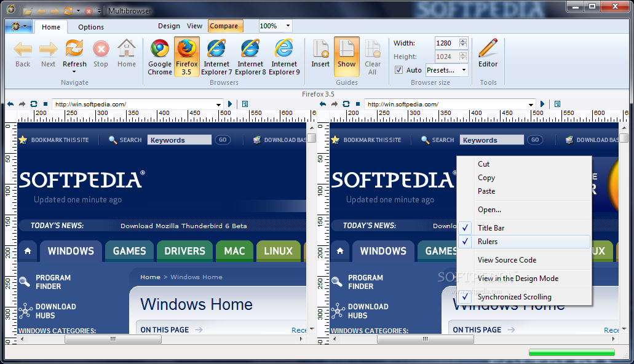634x364 pixels.
Task: Click Height spinner arrows
Action: (463, 57)
